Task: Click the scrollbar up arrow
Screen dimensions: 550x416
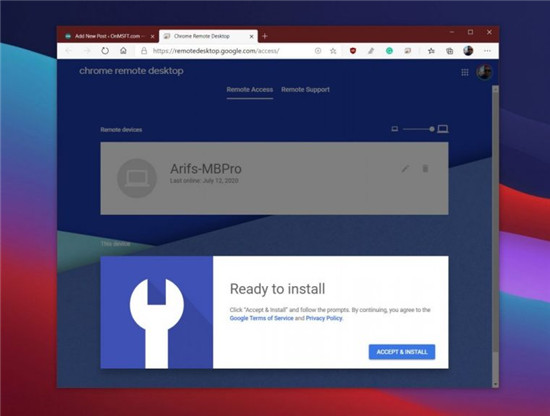Action: pyautogui.click(x=495, y=89)
